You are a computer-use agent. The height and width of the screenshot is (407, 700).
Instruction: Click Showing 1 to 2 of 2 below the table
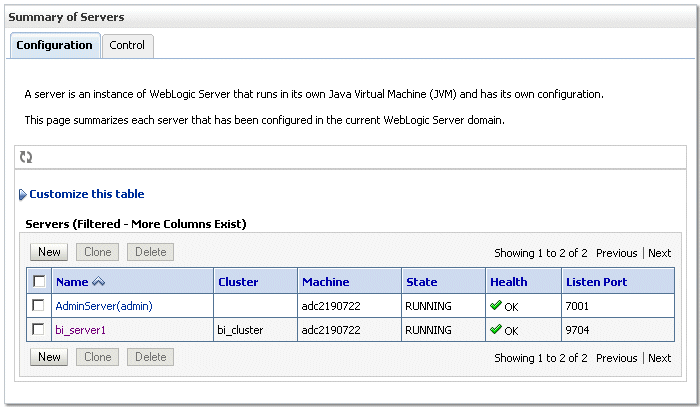click(x=541, y=358)
